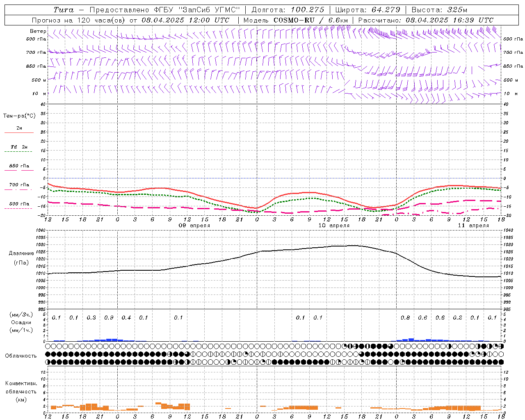
Task: Click the "Облачность" cloud cover label
Action: click(x=21, y=356)
